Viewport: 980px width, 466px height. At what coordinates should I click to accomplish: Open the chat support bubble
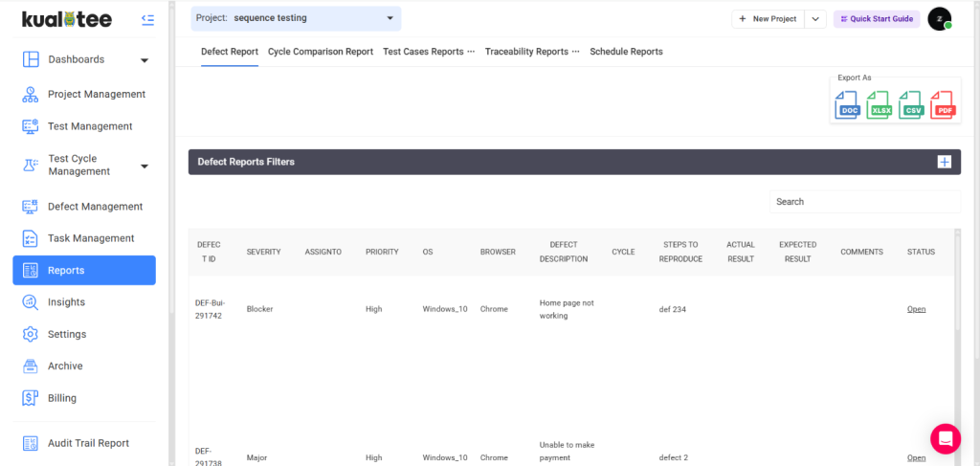coord(945,438)
